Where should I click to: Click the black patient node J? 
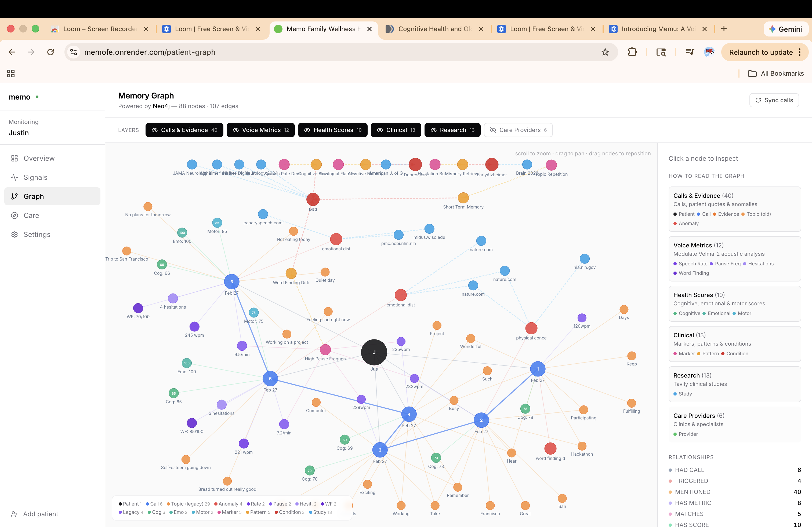374,352
